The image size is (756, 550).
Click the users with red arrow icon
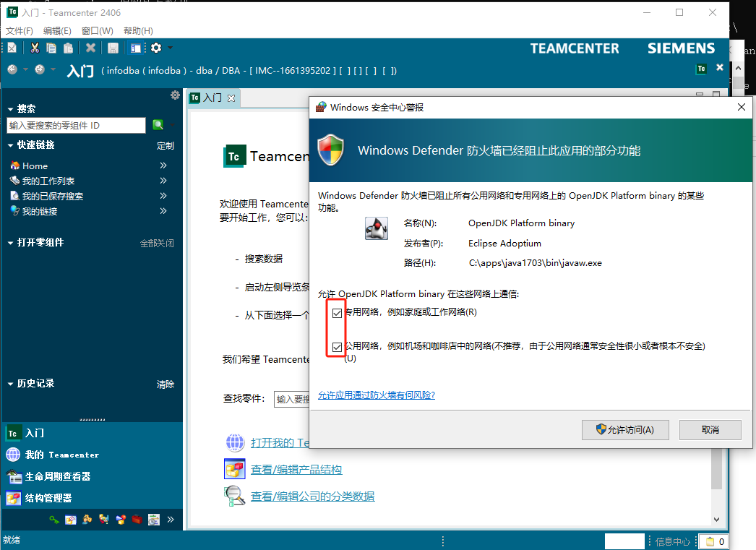click(103, 520)
